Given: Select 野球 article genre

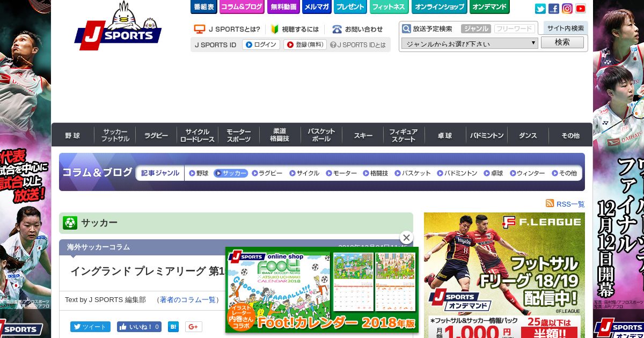Looking at the screenshot, I should [x=199, y=173].
